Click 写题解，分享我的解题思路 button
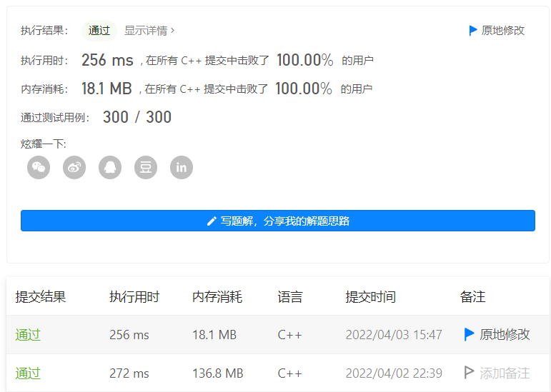The width and height of the screenshot is (551, 392). point(278,221)
